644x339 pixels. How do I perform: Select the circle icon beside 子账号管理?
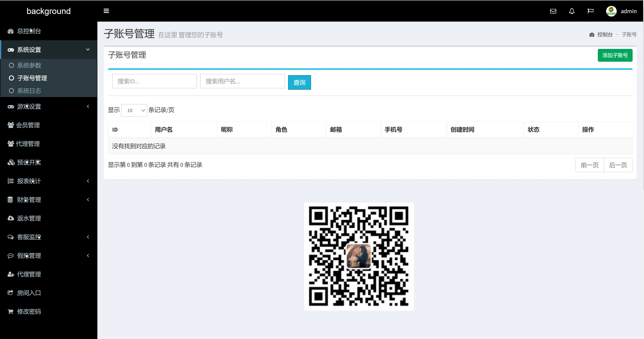tap(11, 78)
